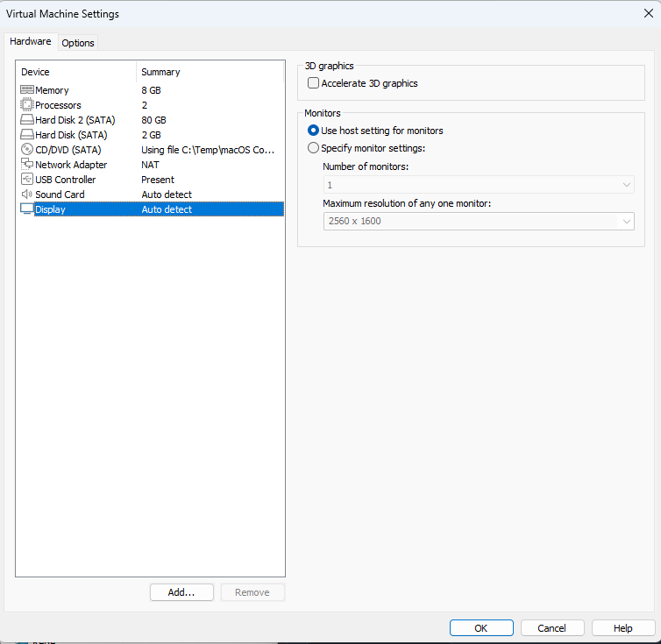661x644 pixels.
Task: Choose Specify monitor settings radio button
Action: tap(314, 148)
